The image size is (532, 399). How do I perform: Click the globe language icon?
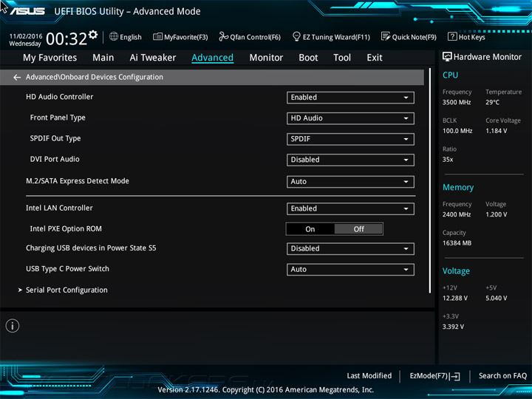pos(114,36)
